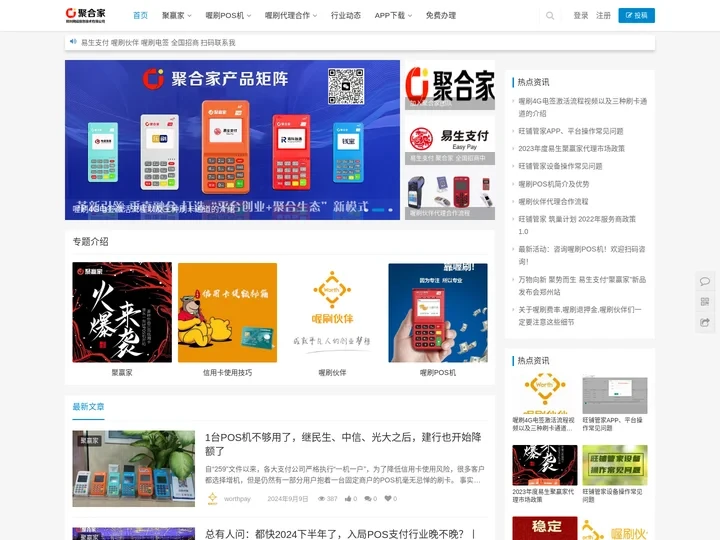Image resolution: width=720 pixels, height=540 pixels.
Task: Open hot news 喔刷4G电签激活流程视频
Action: (x=583, y=107)
